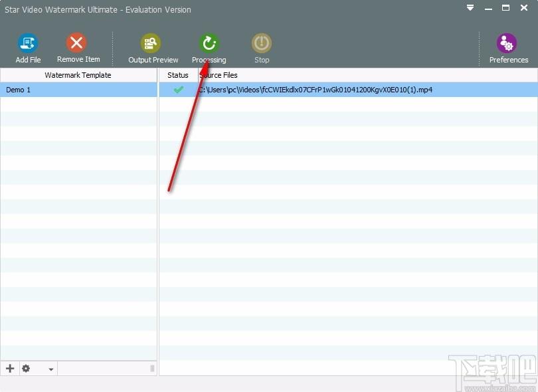Open template settings gear icon
Image resolution: width=538 pixels, height=392 pixels.
pyautogui.click(x=26, y=368)
